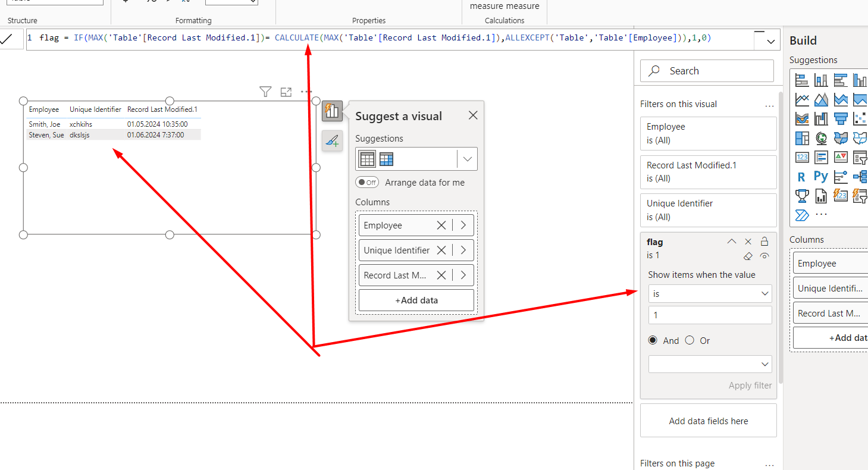Image resolution: width=868 pixels, height=470 pixels.
Task: Open focus mode for the table visual
Action: coord(286,92)
